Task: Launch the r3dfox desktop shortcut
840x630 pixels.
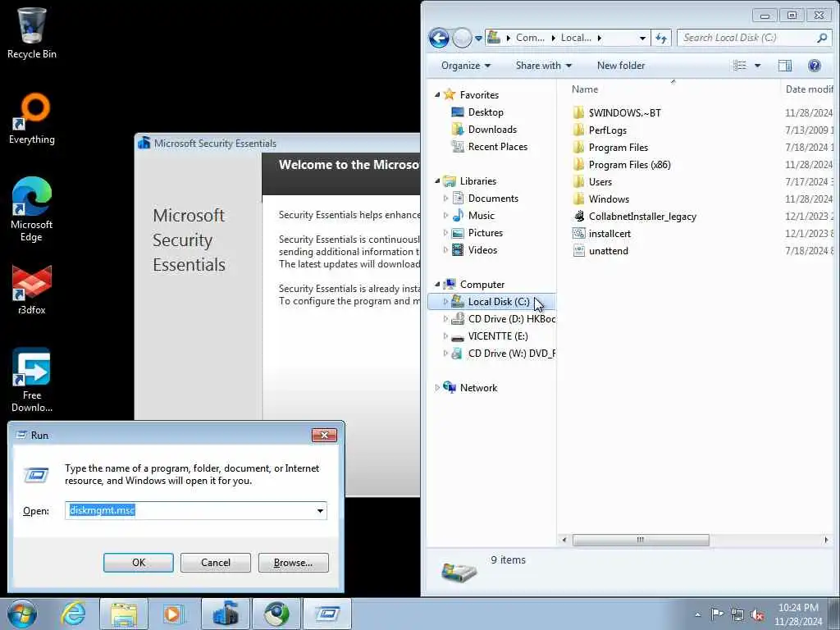Action: [32, 290]
